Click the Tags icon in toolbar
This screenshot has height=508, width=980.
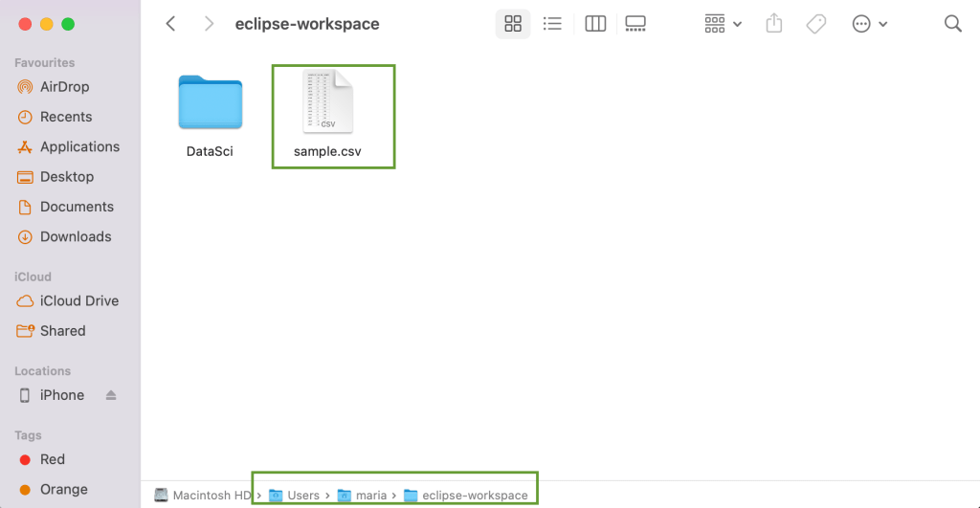coord(816,24)
